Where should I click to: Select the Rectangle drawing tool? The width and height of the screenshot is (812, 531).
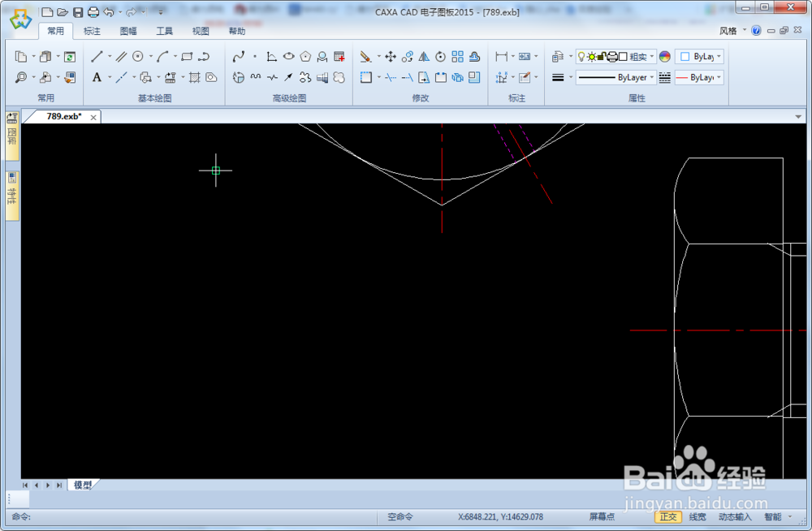click(x=187, y=57)
